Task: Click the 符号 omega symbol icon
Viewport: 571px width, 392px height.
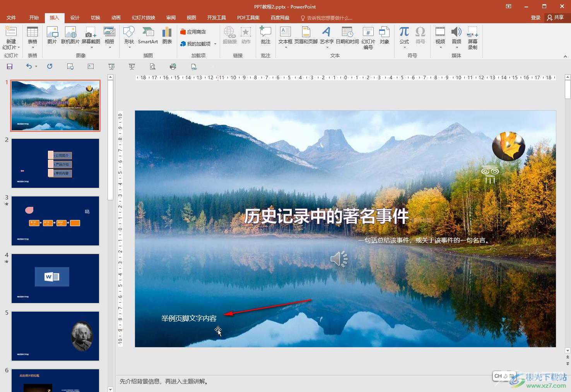Action: tap(421, 36)
